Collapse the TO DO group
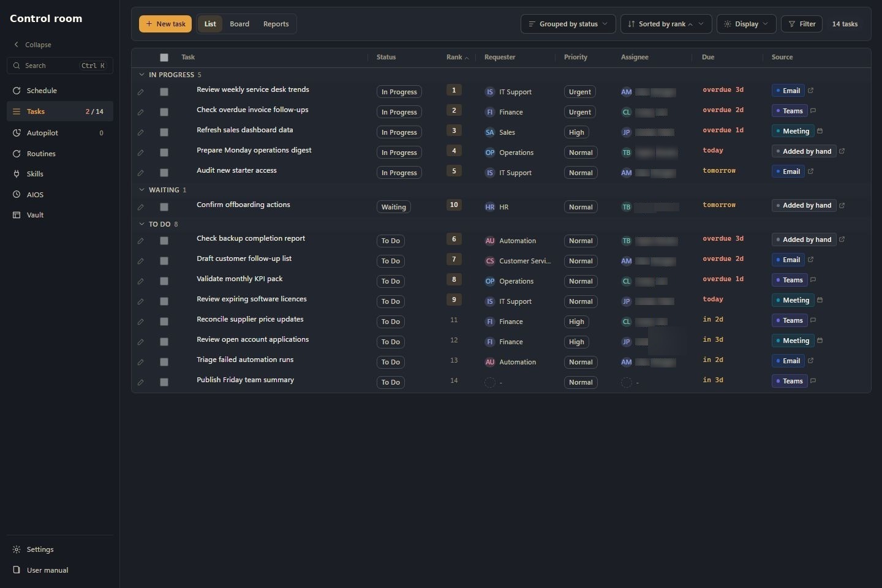 click(x=141, y=224)
